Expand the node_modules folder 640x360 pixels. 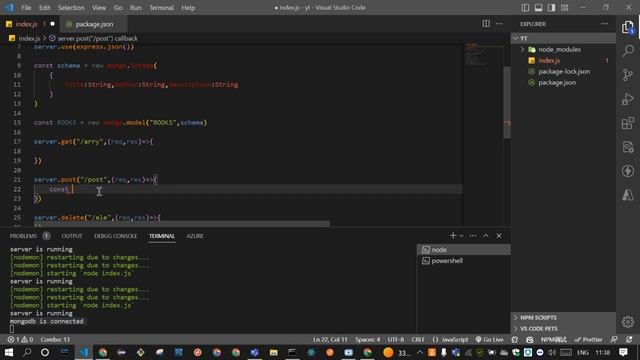click(x=559, y=49)
